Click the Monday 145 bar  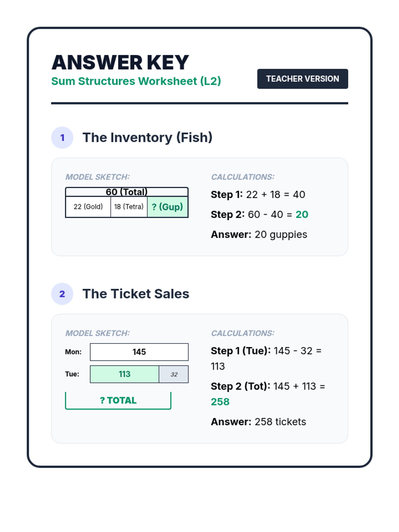tap(139, 352)
